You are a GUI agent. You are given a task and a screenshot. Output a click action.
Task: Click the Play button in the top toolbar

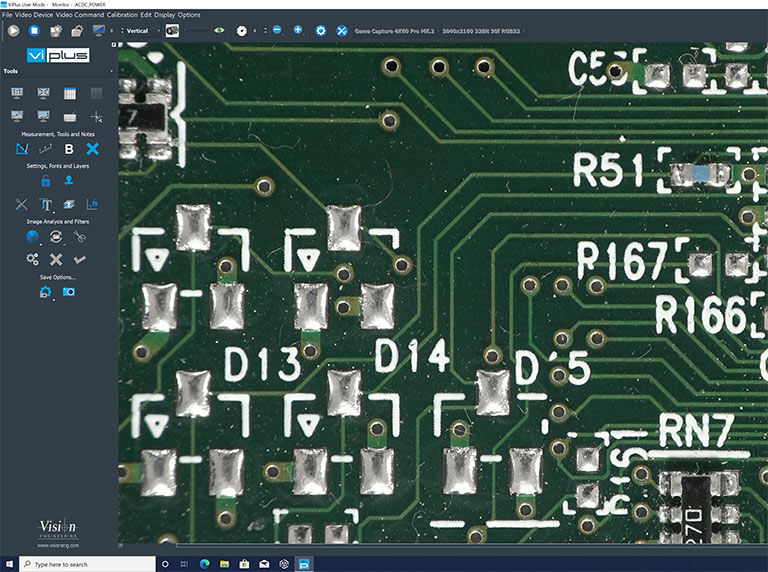(13, 31)
